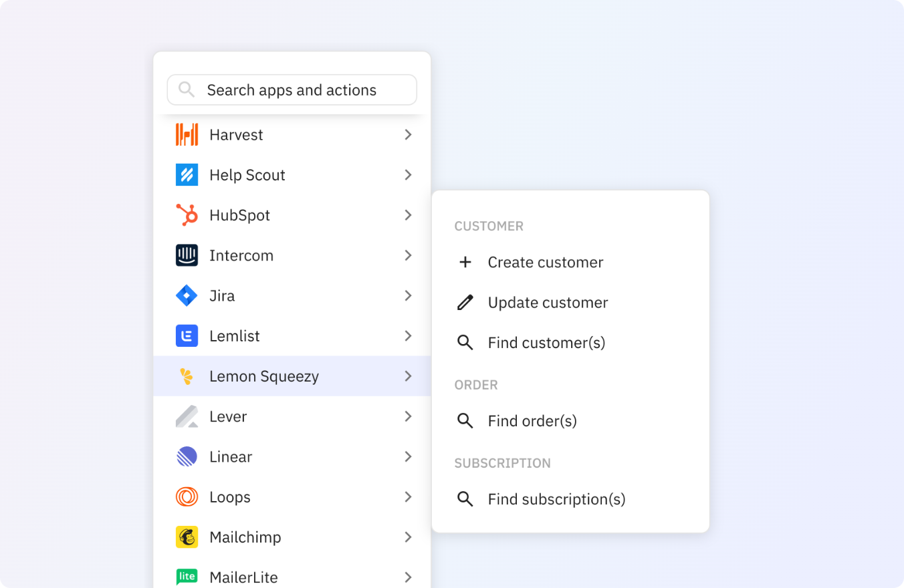Click the ORDER section heading
The height and width of the screenshot is (588, 904).
click(476, 385)
